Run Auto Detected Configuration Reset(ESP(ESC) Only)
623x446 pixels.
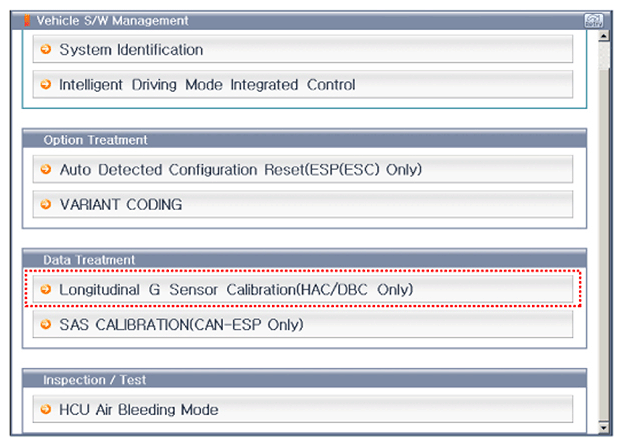[303, 169]
